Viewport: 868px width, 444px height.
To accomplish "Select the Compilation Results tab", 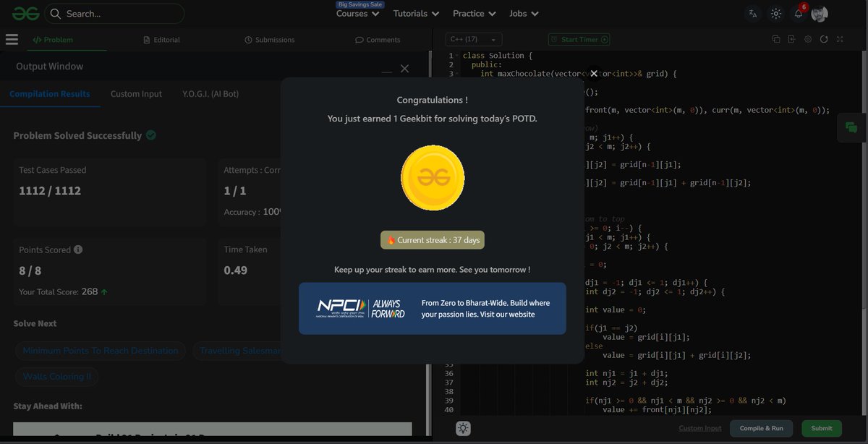I will (50, 94).
